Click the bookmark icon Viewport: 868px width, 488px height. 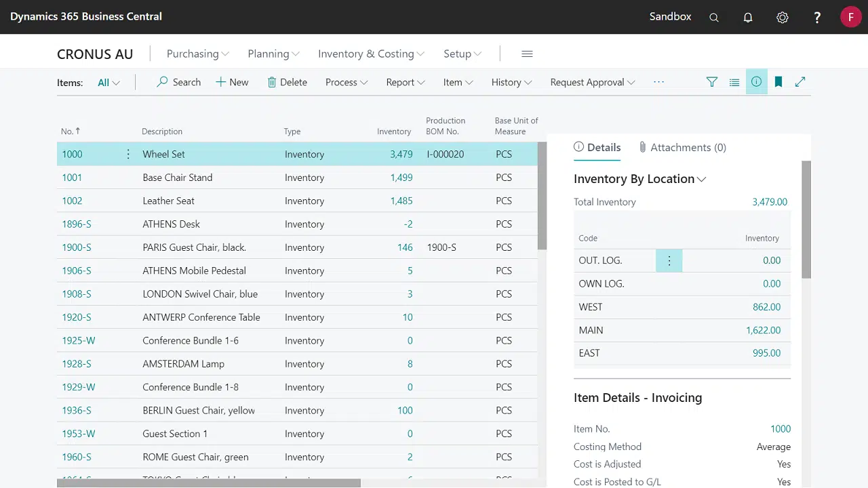[778, 82]
